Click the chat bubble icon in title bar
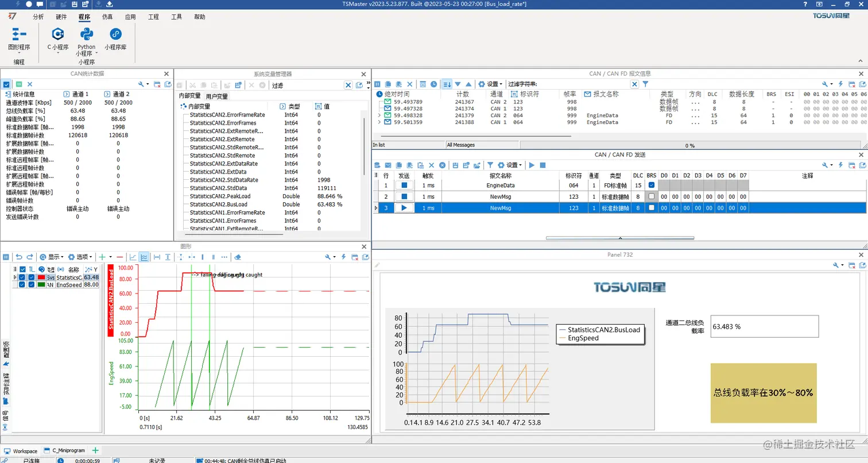Viewport: 868px width, 463px height. tap(40, 4)
